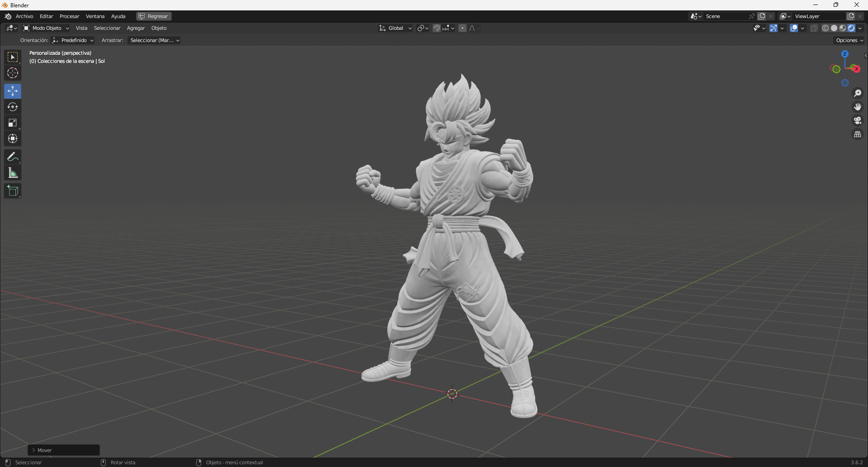Select the Move tool
868x467 pixels.
pyautogui.click(x=12, y=91)
